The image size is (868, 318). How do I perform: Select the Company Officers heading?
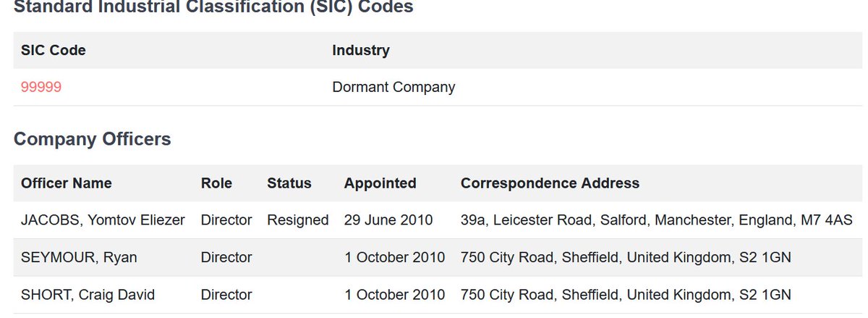coord(93,139)
